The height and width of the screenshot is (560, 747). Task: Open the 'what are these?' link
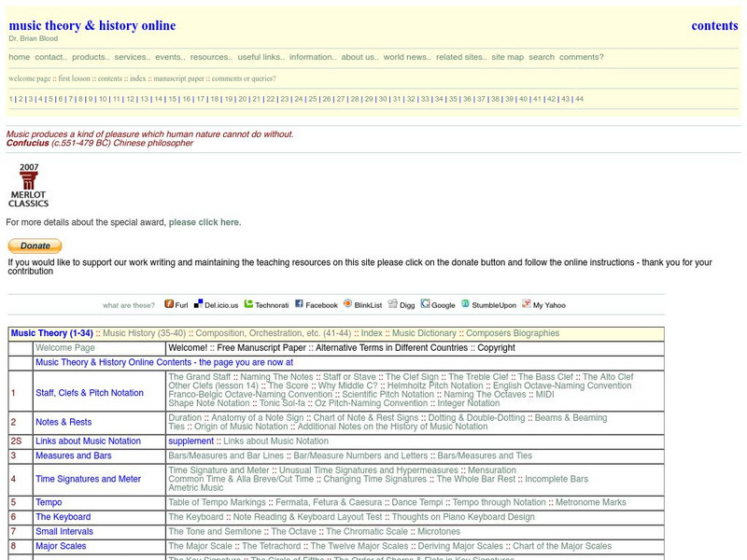(129, 305)
